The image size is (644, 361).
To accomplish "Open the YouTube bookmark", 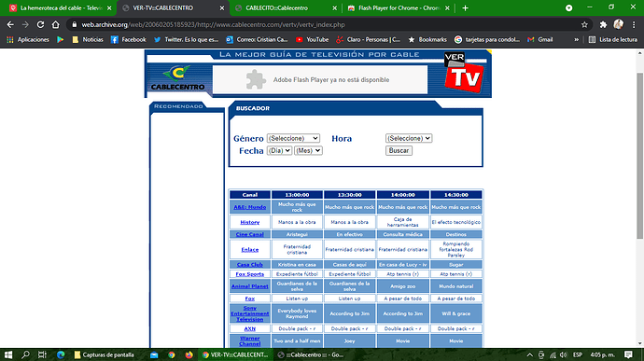I will (x=312, y=39).
